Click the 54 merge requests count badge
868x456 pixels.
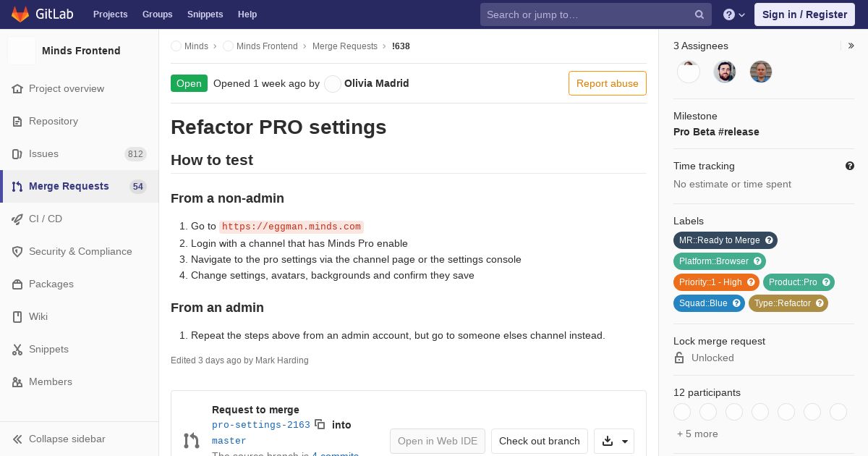[138, 186]
